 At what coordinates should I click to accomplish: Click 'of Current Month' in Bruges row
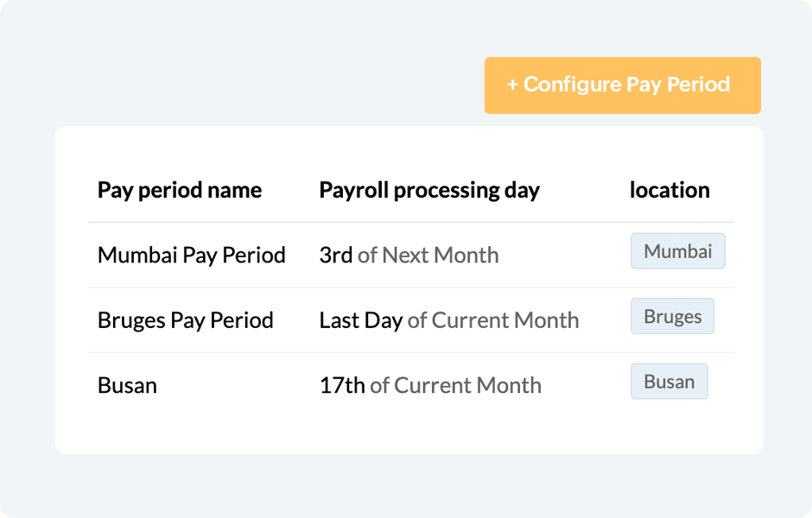point(493,320)
